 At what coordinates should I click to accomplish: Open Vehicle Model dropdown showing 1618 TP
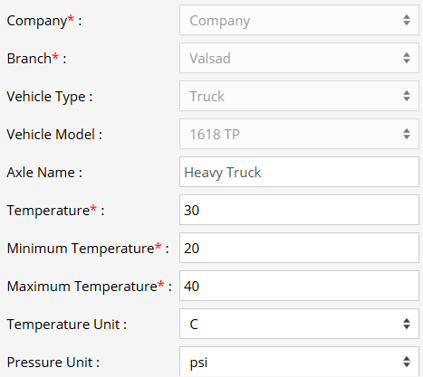tap(299, 134)
